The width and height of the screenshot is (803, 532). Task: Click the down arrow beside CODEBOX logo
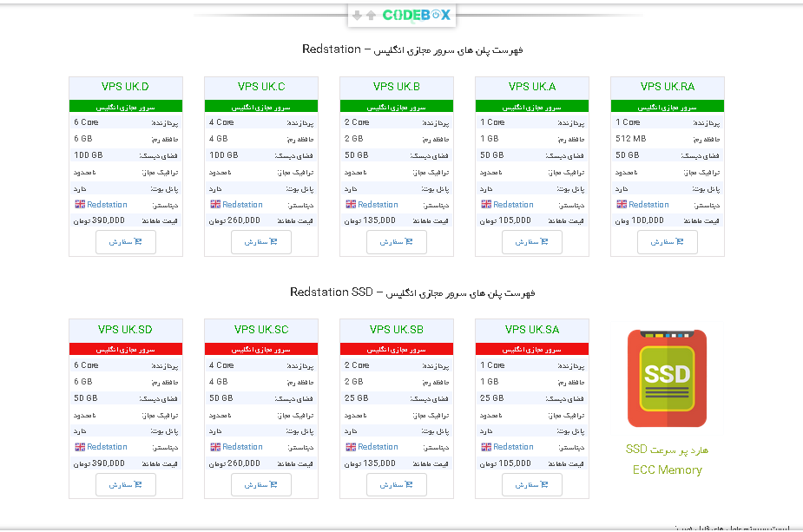(357, 16)
